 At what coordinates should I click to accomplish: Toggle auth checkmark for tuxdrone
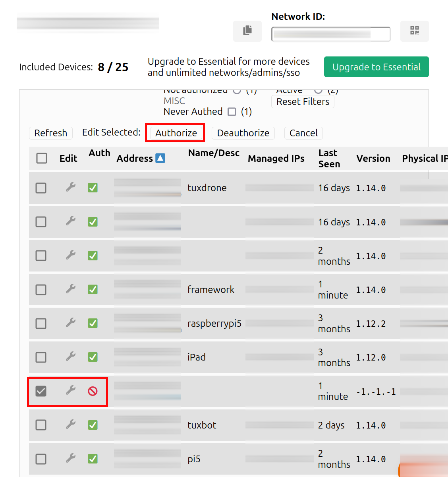pyautogui.click(x=93, y=188)
